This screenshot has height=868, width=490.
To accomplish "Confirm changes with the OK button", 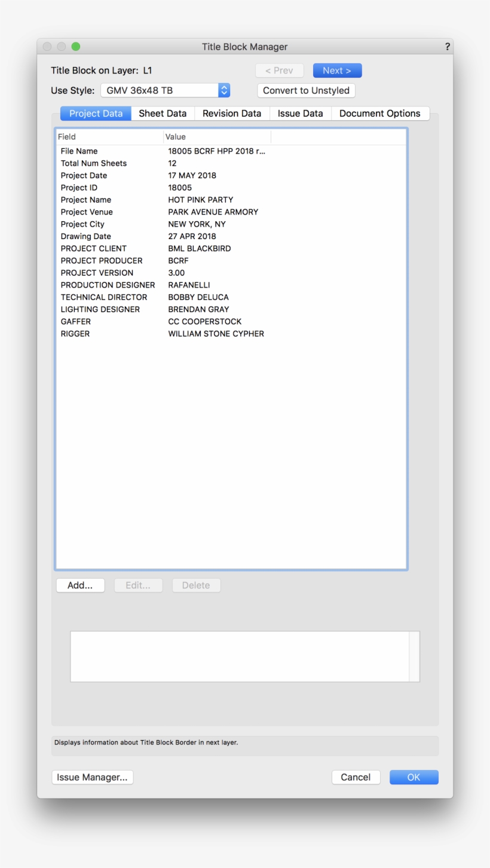I will (414, 777).
